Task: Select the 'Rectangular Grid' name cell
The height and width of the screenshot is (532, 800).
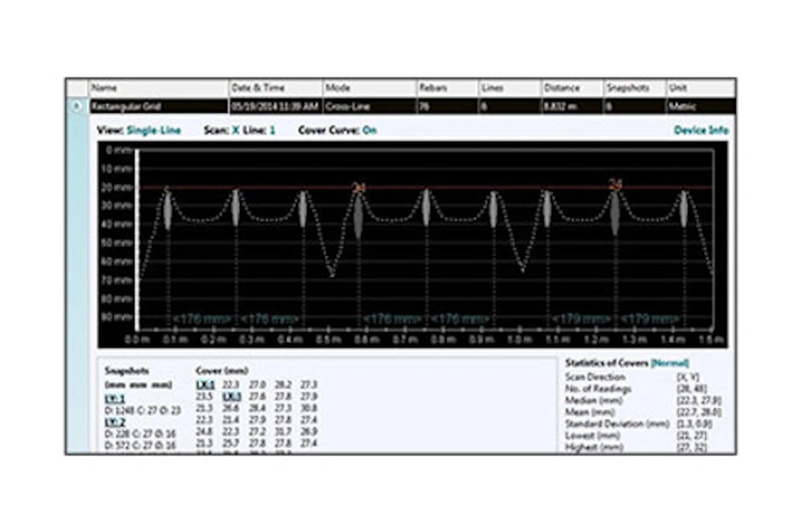Action: [158, 107]
